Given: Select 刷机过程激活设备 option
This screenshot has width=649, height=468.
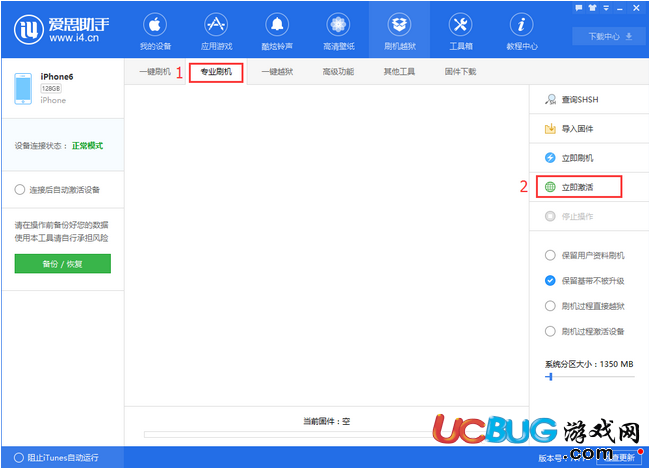Looking at the screenshot, I should (550, 331).
